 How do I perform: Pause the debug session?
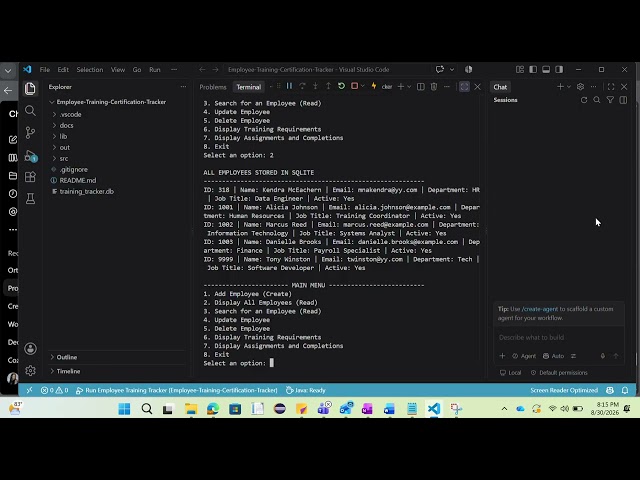pos(289,86)
